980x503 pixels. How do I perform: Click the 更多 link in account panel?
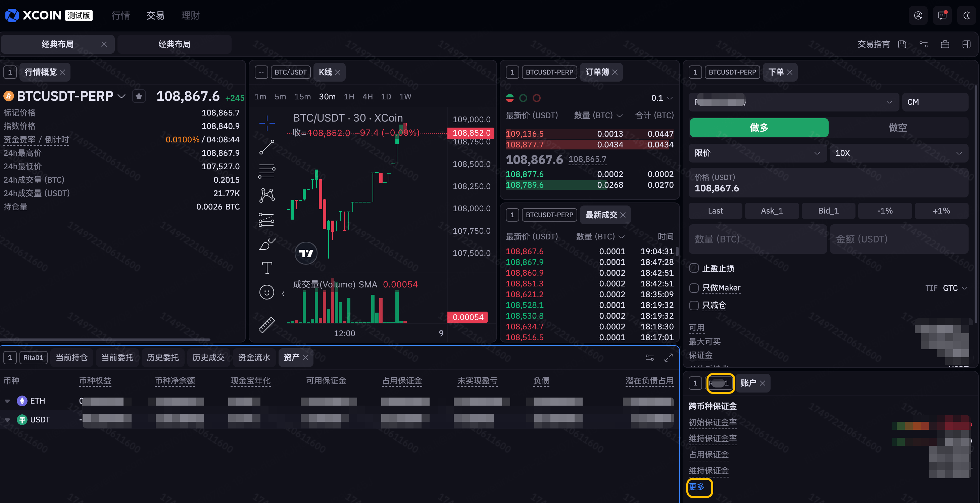point(697,487)
